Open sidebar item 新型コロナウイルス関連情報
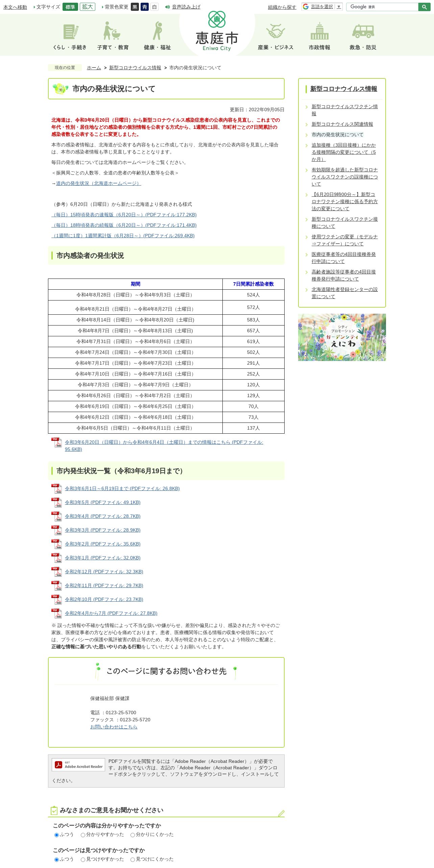Viewport: 434px width, 868px height. 342,124
